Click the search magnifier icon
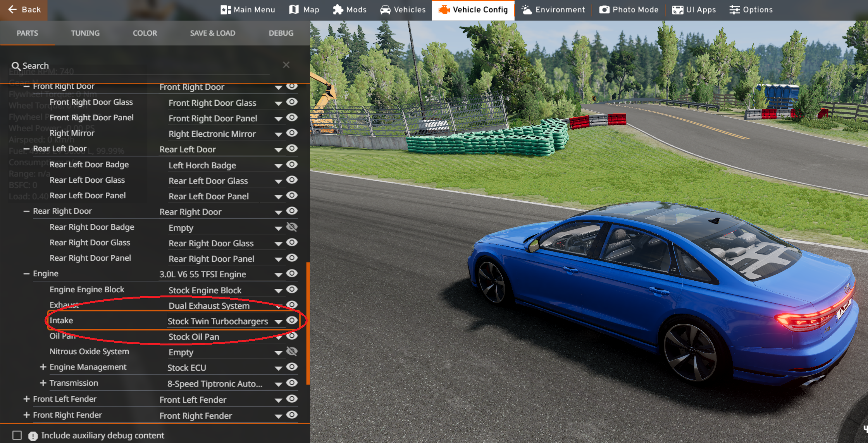The width and height of the screenshot is (868, 443). coord(16,66)
